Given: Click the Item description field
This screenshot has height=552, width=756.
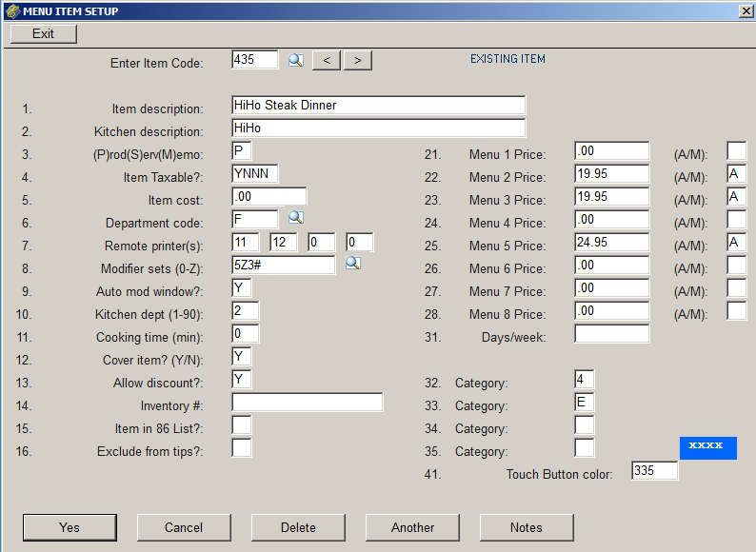Looking at the screenshot, I should click(x=379, y=105).
